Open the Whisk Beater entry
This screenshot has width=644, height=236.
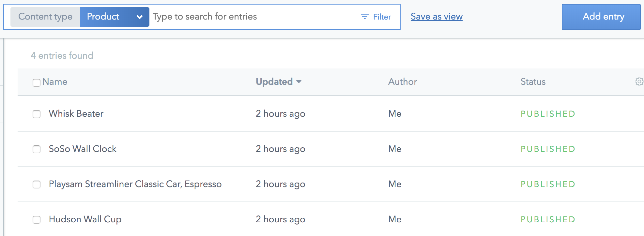point(76,114)
